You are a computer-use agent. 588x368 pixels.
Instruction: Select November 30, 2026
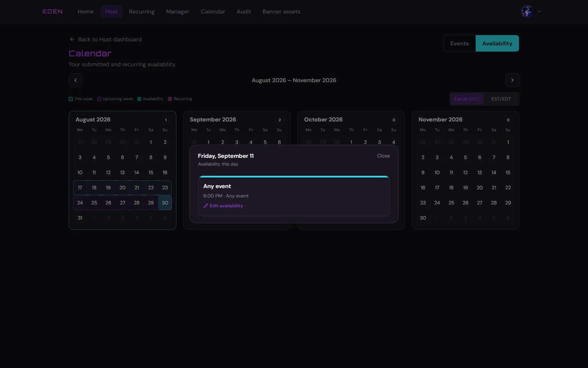[423, 218]
